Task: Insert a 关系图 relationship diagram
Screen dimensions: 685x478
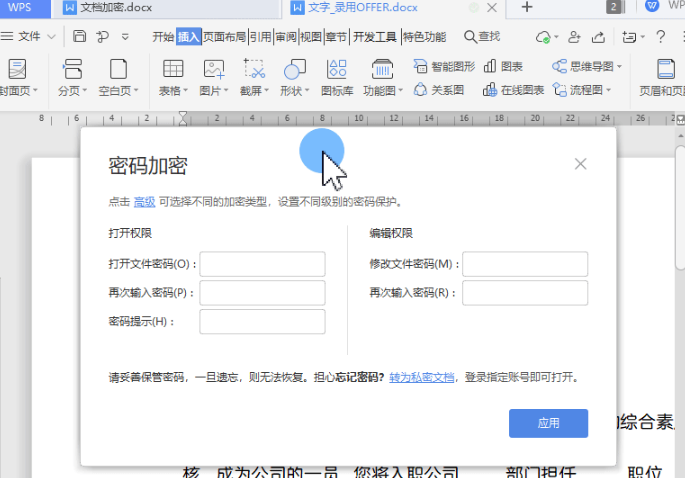Action: [439, 90]
